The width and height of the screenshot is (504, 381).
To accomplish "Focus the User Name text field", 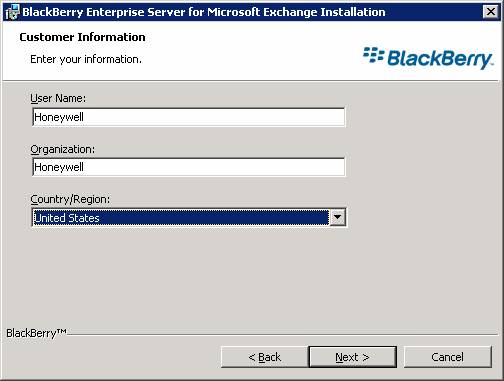I will pos(189,117).
